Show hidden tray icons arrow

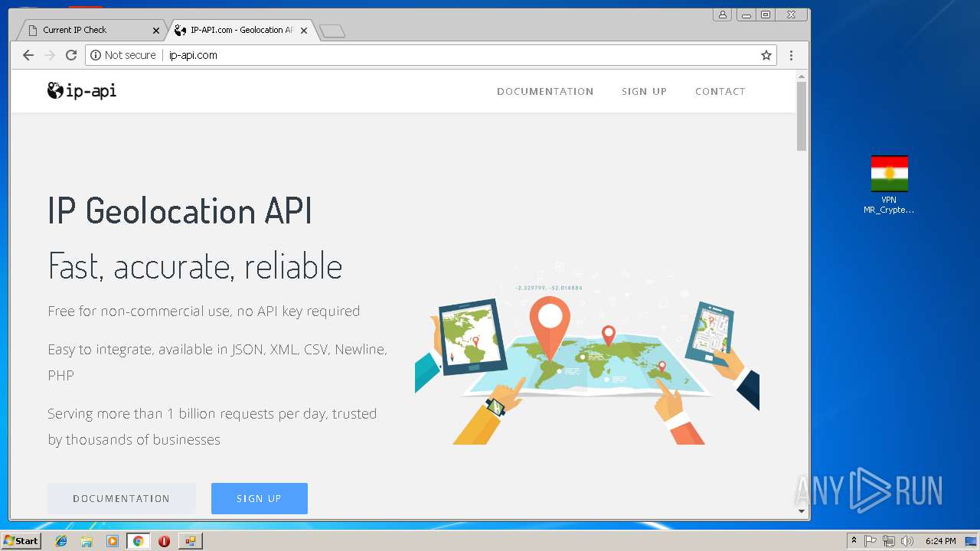click(854, 541)
